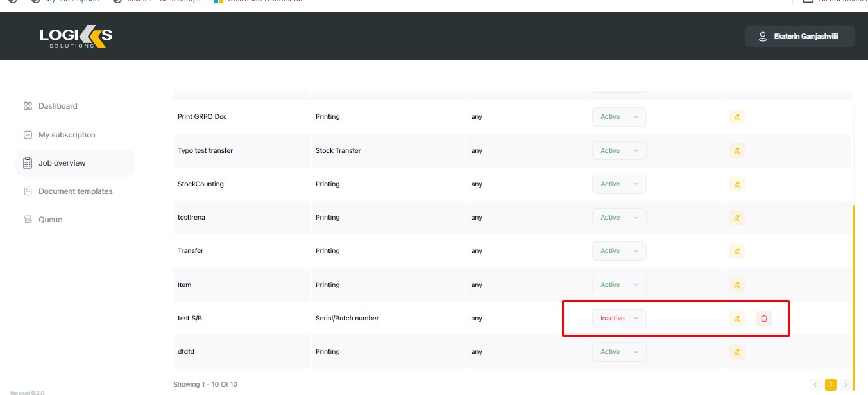Edit the testIrena job entry
Image resolution: width=868 pixels, height=395 pixels.
[x=736, y=218]
